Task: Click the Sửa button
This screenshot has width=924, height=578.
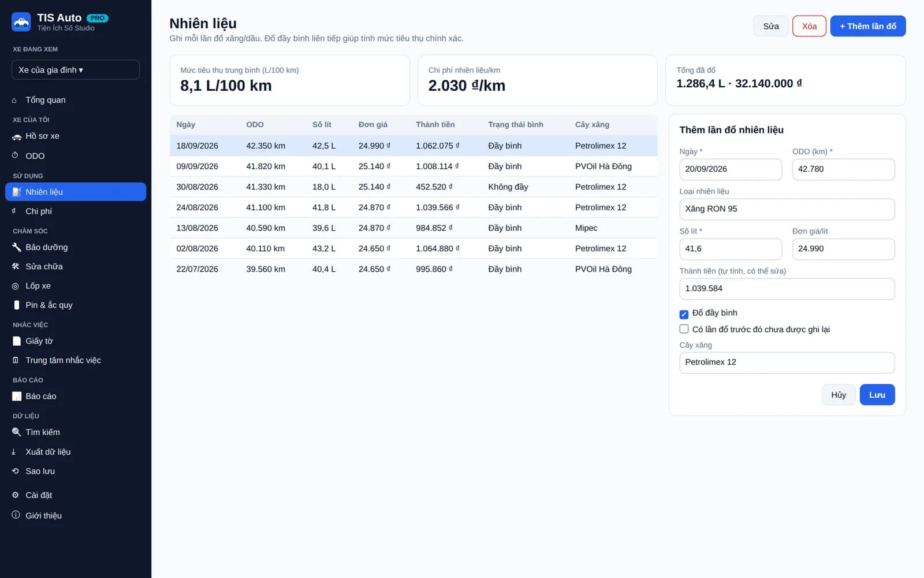Action: [770, 26]
